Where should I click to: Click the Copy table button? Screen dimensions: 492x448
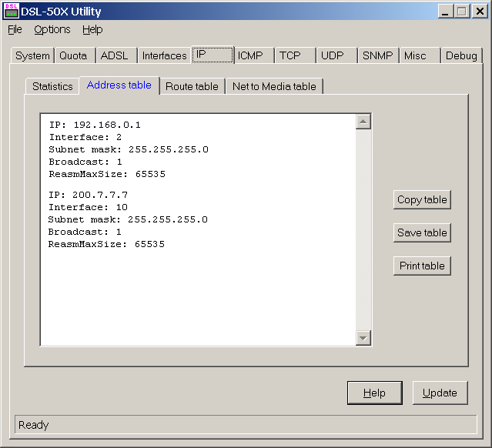coord(422,199)
